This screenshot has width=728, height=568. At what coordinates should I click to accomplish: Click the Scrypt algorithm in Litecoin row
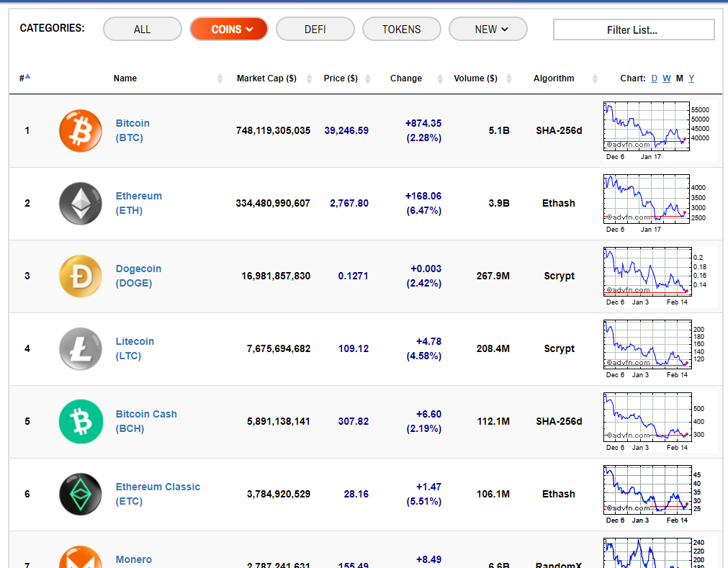(559, 348)
